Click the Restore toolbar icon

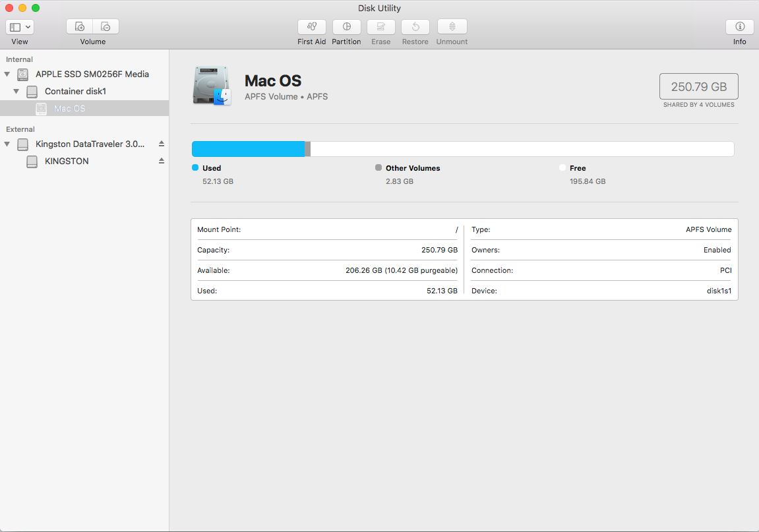(415, 26)
